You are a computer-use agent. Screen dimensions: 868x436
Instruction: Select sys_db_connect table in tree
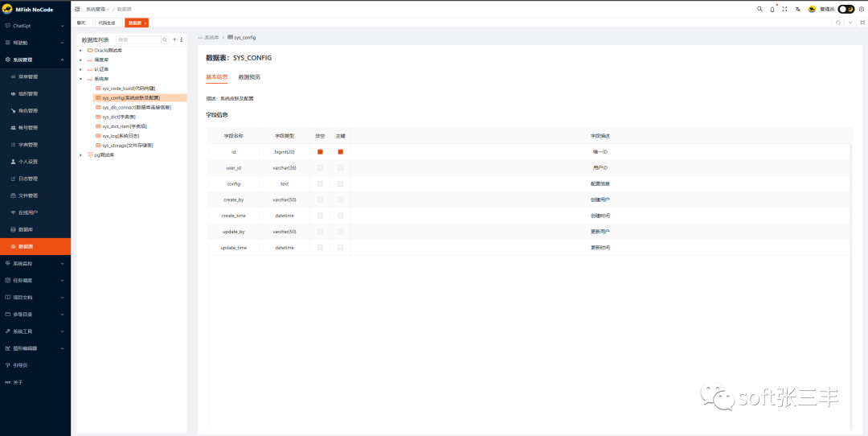[x=137, y=108]
